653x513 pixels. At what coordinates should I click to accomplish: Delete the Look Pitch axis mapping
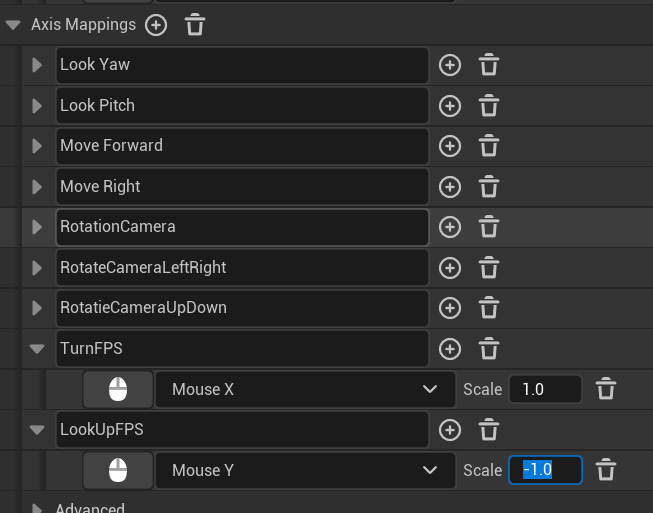(489, 106)
